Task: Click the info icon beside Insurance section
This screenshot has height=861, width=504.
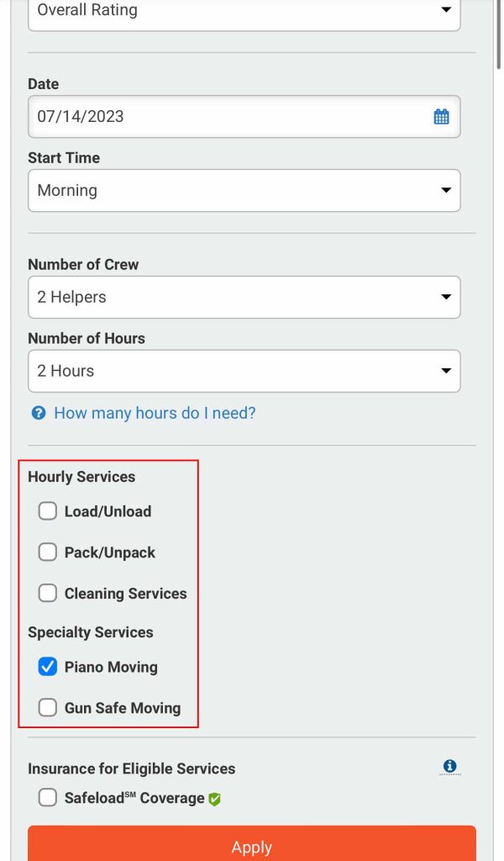Action: coord(449,766)
